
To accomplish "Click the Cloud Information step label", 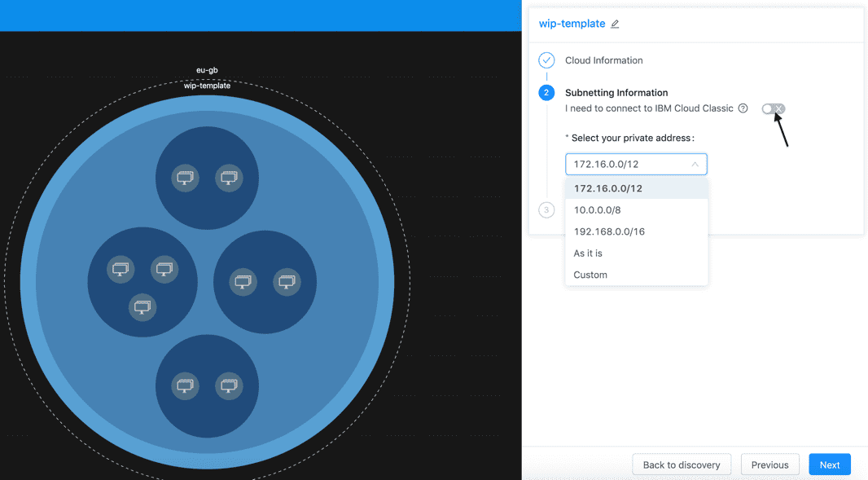I will tap(604, 60).
